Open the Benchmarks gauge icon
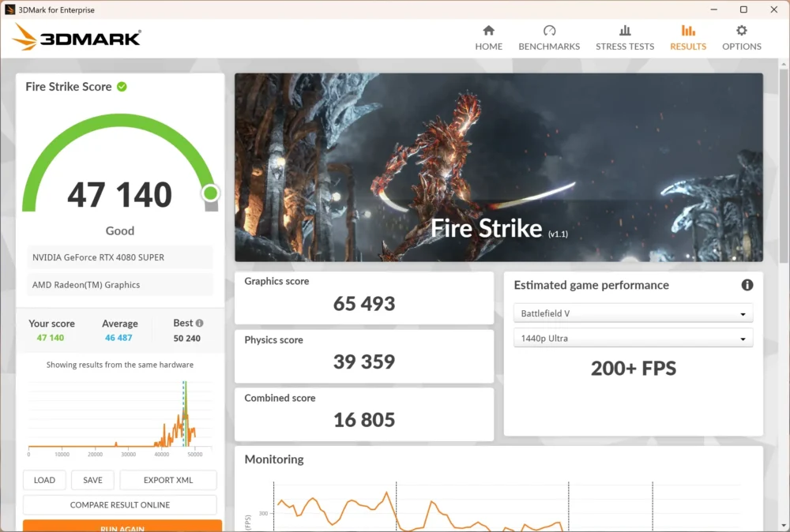This screenshot has width=790, height=532. coord(549,31)
